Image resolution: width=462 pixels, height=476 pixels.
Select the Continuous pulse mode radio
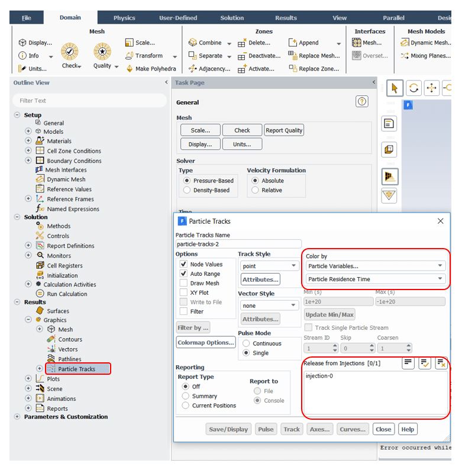pyautogui.click(x=246, y=343)
